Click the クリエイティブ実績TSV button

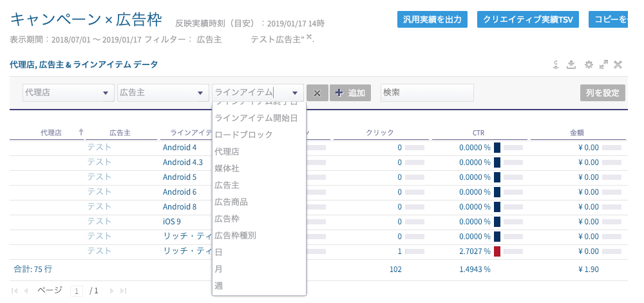tap(528, 19)
